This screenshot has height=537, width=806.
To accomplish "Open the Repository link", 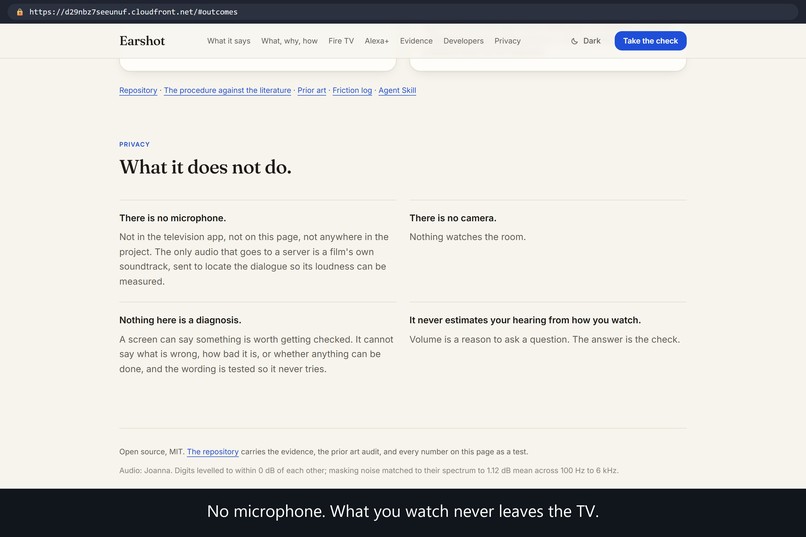I will (x=138, y=90).
